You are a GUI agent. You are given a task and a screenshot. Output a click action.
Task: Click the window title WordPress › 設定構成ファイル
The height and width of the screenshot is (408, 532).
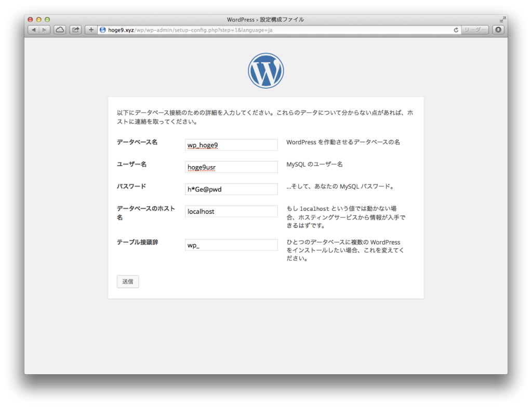click(265, 20)
